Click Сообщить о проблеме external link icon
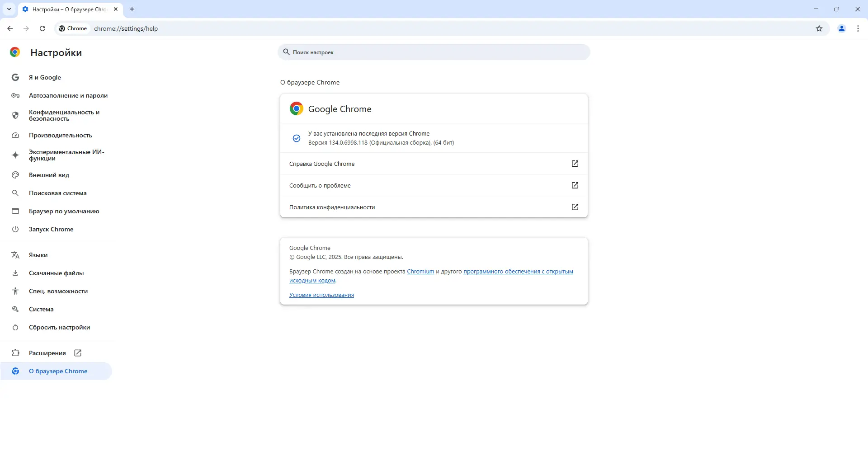Image resolution: width=868 pixels, height=470 pixels. click(575, 185)
